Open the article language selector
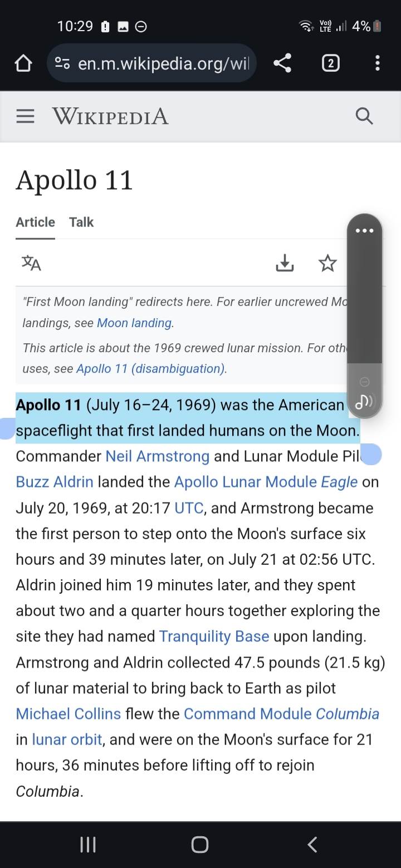The width and height of the screenshot is (401, 868). click(x=31, y=263)
